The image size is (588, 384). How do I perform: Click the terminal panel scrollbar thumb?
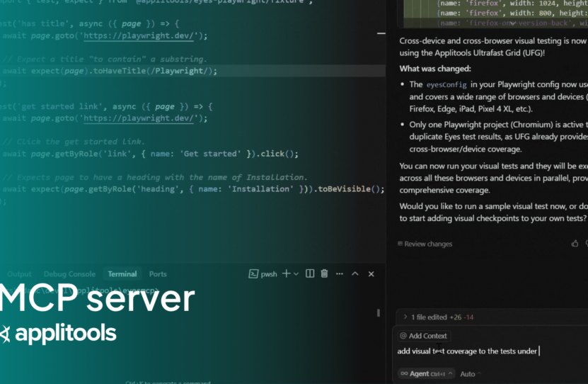pos(379,312)
